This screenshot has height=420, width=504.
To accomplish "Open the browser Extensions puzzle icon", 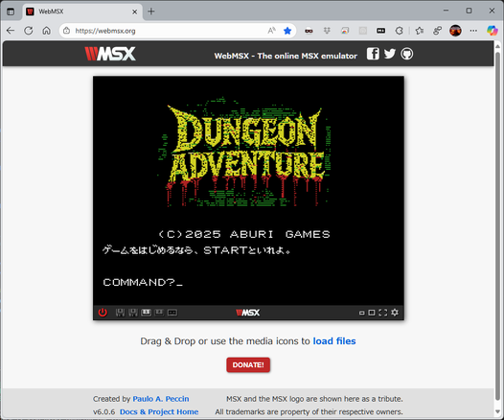I will point(399,31).
